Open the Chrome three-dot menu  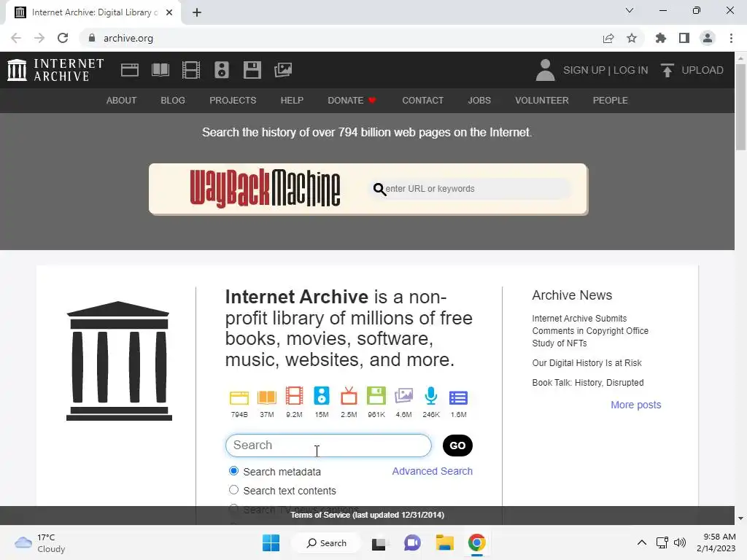coord(731,38)
